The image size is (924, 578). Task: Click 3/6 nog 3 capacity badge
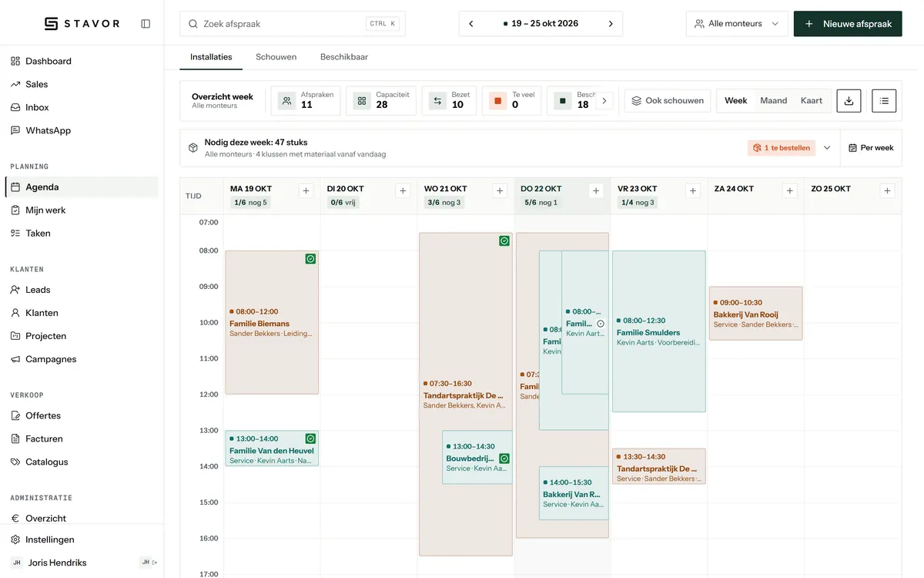click(444, 203)
